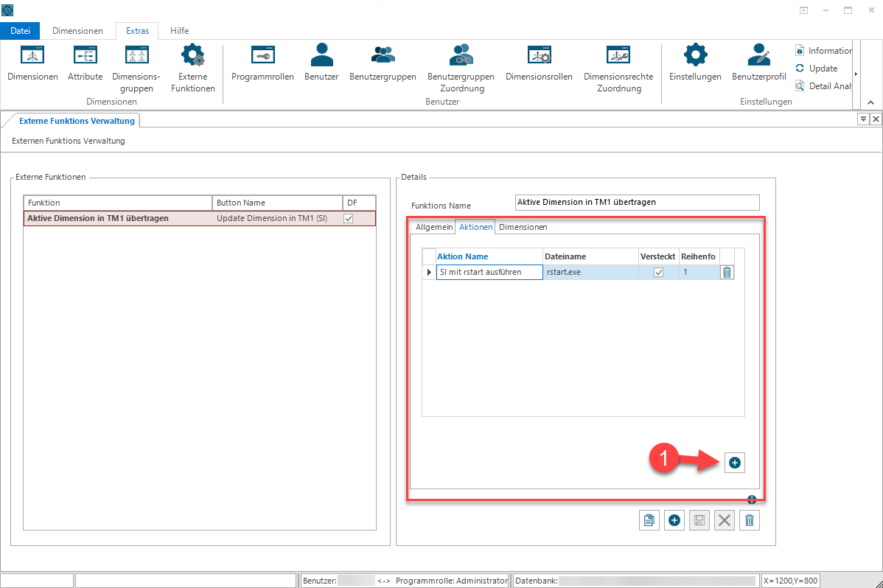Image resolution: width=883 pixels, height=588 pixels.
Task: Select the Extras ribbon tab
Action: (x=137, y=31)
